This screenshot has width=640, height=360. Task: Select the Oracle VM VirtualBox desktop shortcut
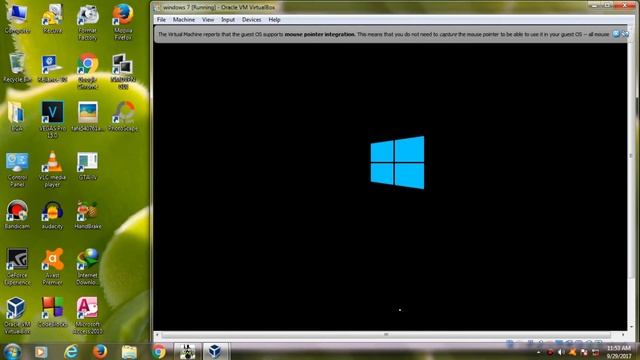click(x=17, y=316)
